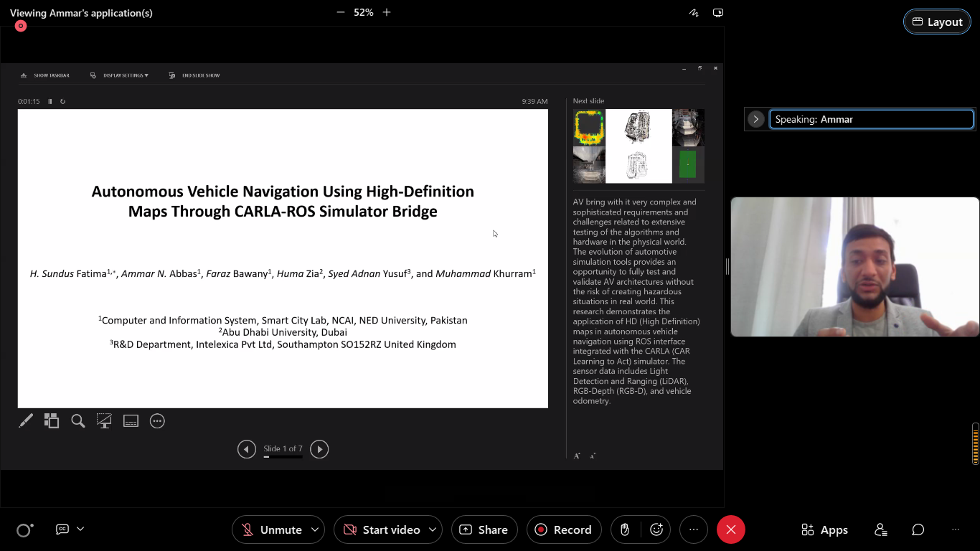Click the Slide 1 of 7 indicator
980x551 pixels.
[283, 448]
